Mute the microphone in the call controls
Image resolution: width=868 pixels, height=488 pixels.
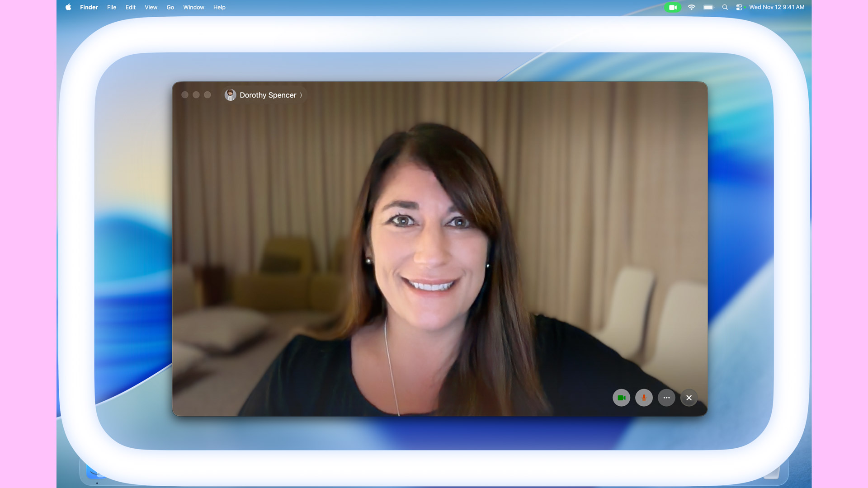point(644,398)
